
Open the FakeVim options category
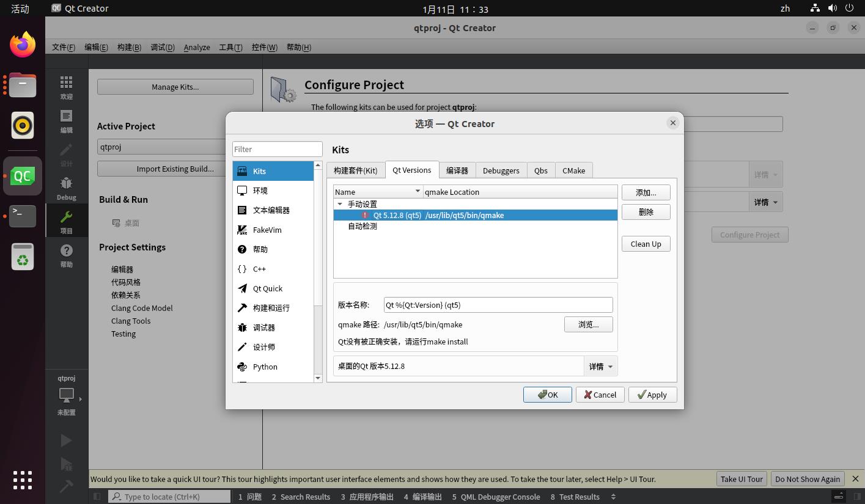point(273,230)
